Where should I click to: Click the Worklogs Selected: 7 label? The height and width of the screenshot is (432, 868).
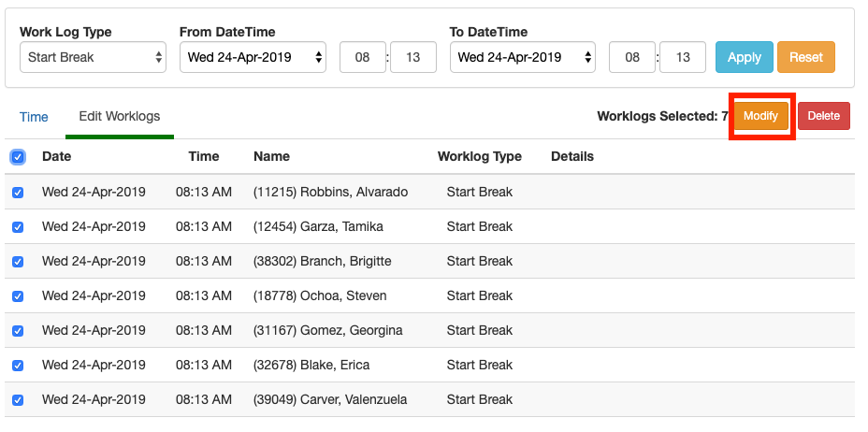[662, 116]
